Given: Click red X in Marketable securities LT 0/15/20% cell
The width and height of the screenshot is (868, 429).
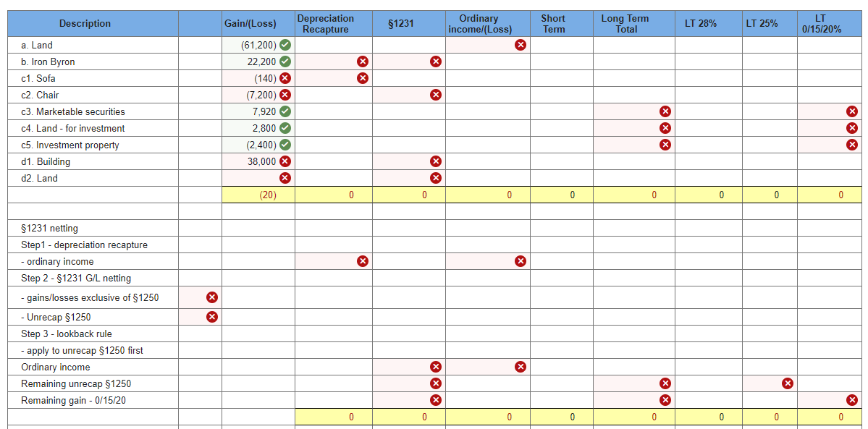Looking at the screenshot, I should coord(853,111).
